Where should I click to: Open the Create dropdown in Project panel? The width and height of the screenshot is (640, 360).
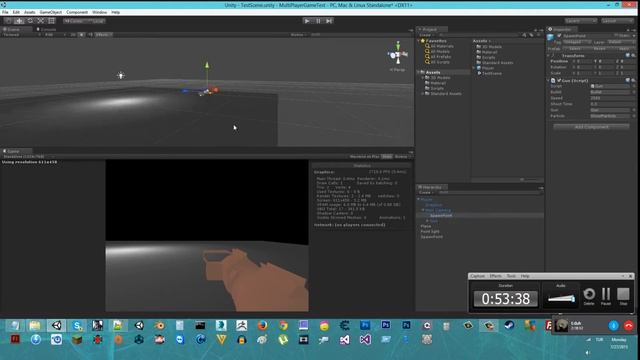coord(426,35)
